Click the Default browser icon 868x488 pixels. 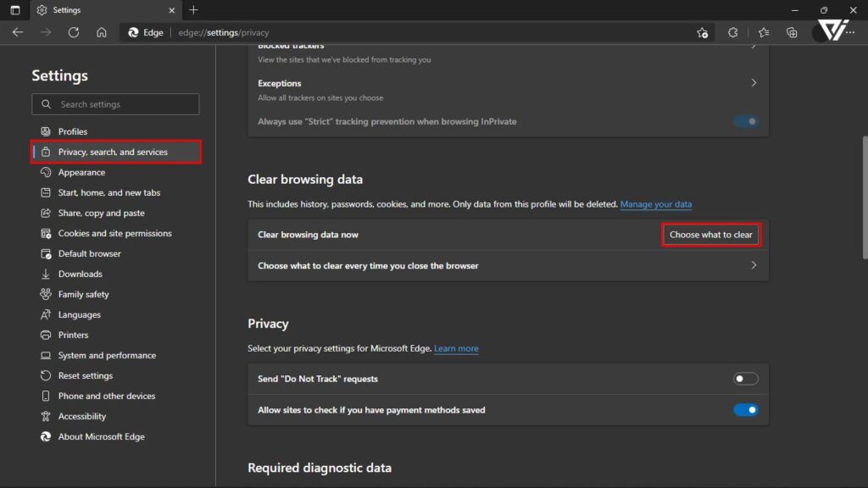[46, 254]
